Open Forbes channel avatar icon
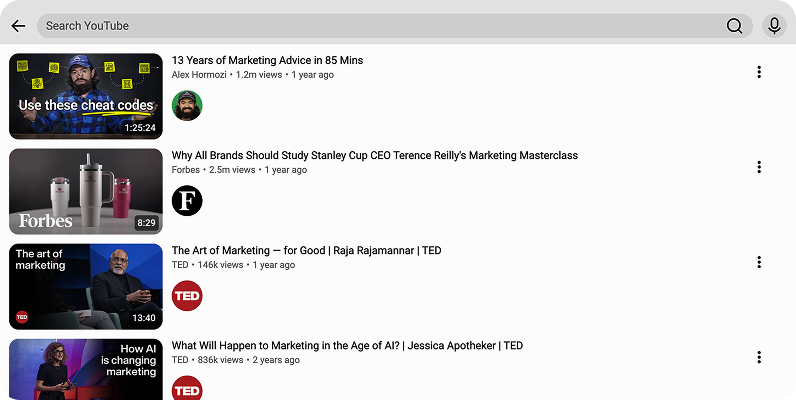The image size is (796, 400). 187,201
